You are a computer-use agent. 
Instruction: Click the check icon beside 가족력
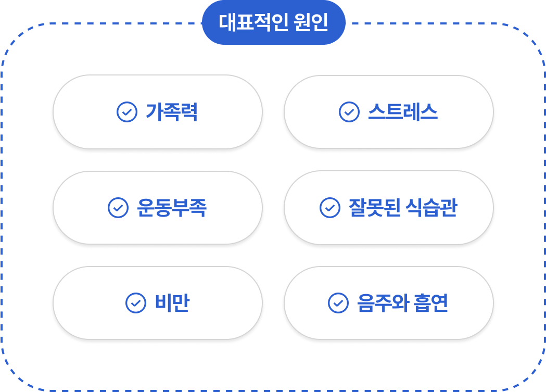coord(127,112)
